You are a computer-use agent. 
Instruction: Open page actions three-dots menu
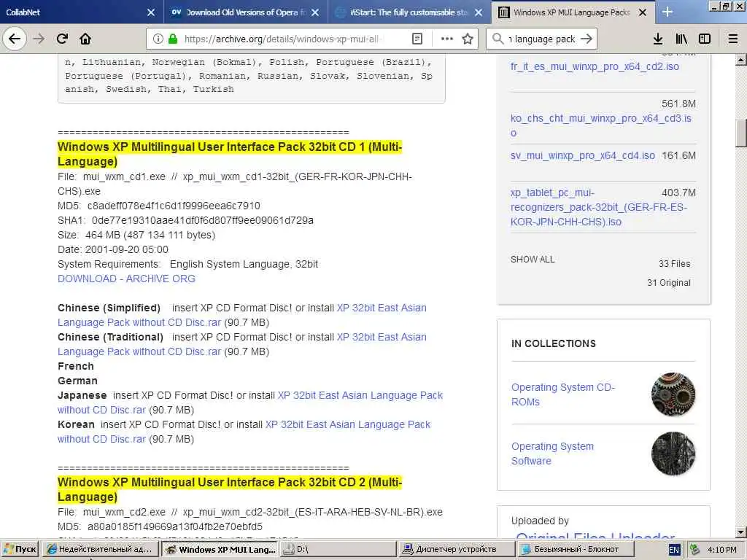(447, 39)
